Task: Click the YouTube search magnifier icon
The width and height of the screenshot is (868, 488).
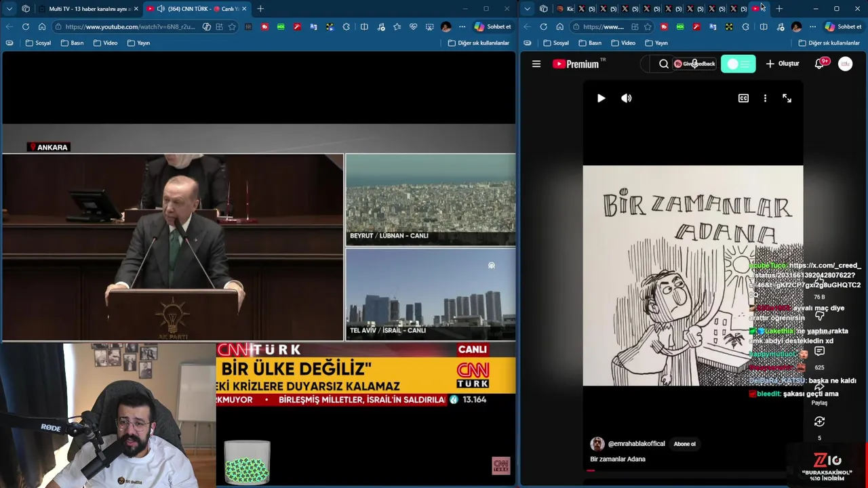Action: click(x=664, y=64)
